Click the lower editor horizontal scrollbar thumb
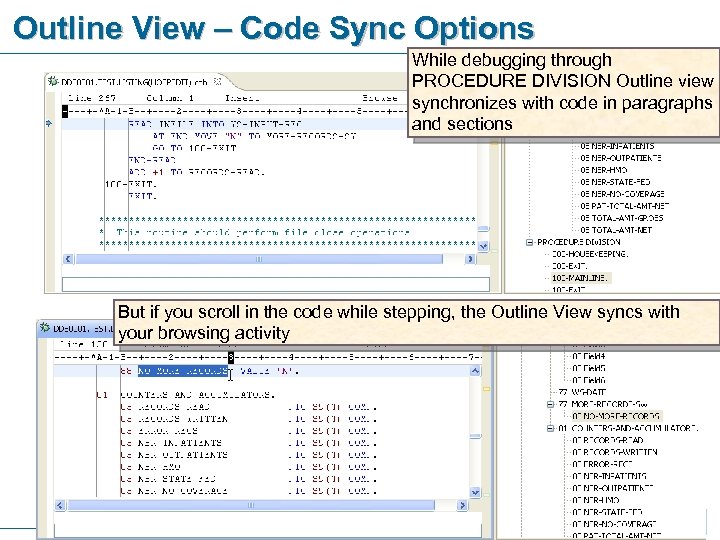The width and height of the screenshot is (720, 540). pos(251,505)
